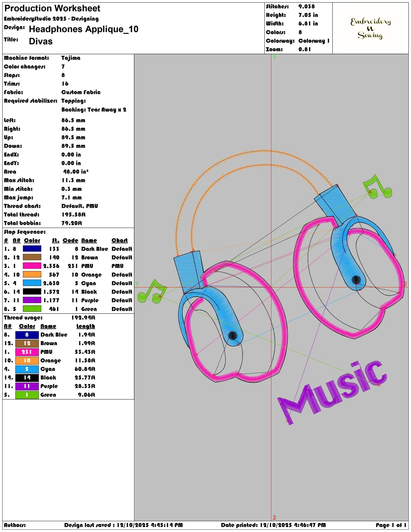Click EmbroideryStudio 2025 - Designing subtitle
Image resolution: width=411 pixels, height=532 pixels.
point(51,19)
